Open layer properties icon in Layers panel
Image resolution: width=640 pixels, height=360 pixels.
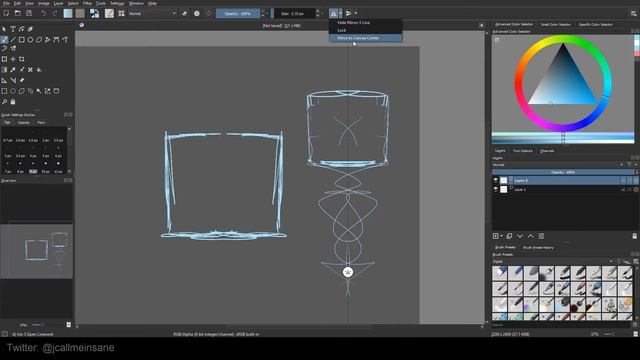(x=541, y=236)
